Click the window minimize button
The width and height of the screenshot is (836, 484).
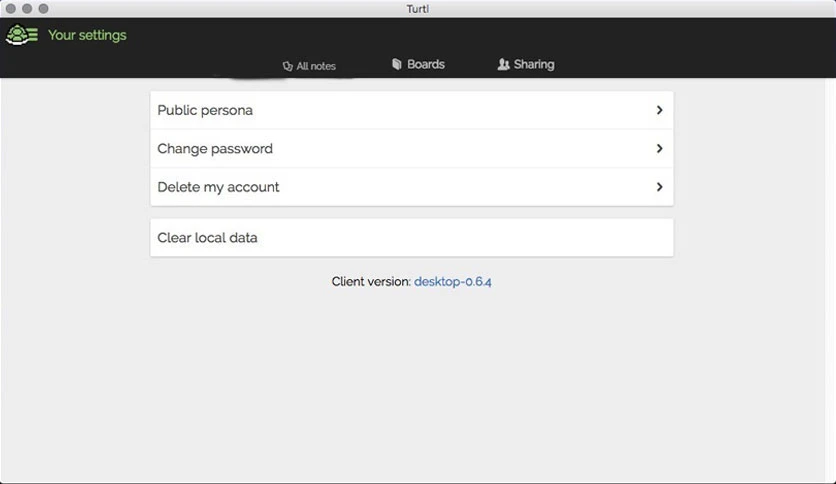tap(27, 9)
